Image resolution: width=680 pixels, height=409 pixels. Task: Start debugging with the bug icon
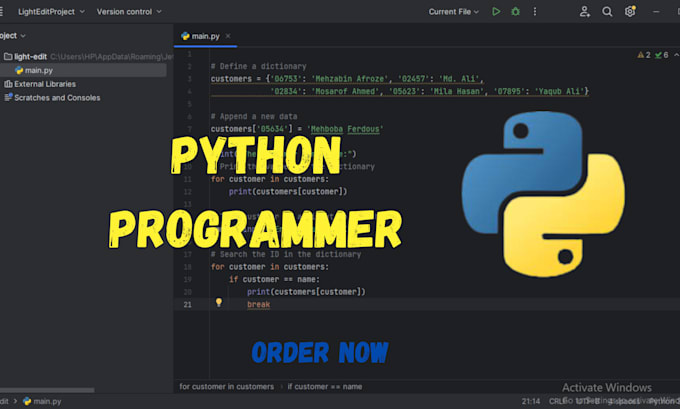515,12
